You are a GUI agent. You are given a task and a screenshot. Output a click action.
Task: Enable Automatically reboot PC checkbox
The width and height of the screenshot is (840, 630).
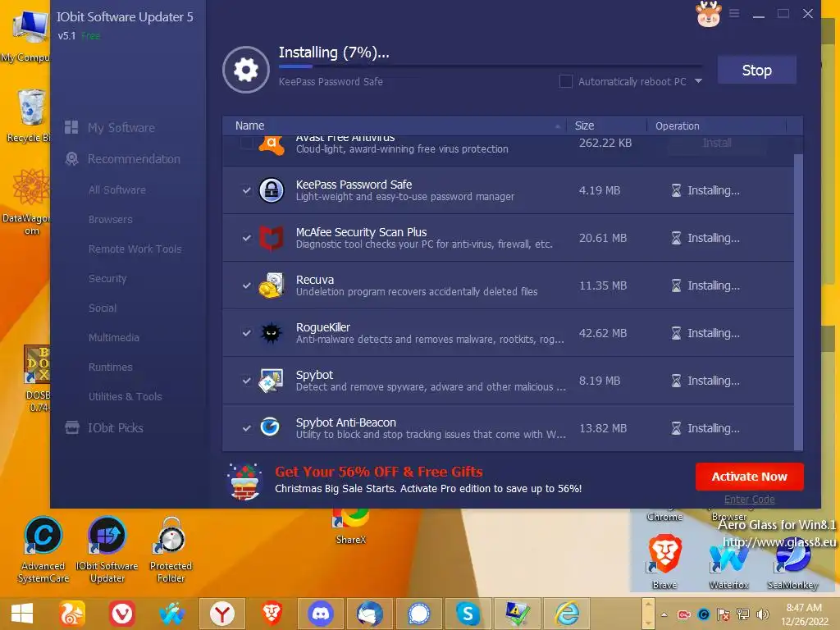pyautogui.click(x=566, y=81)
